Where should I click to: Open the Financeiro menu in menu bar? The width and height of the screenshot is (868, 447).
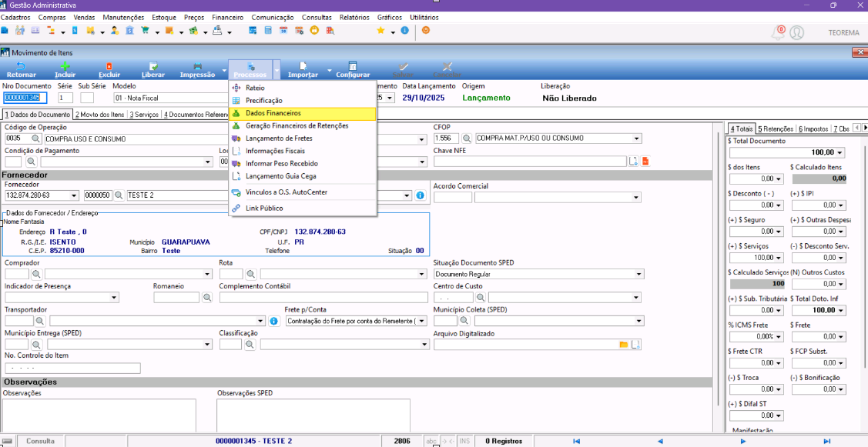click(227, 18)
